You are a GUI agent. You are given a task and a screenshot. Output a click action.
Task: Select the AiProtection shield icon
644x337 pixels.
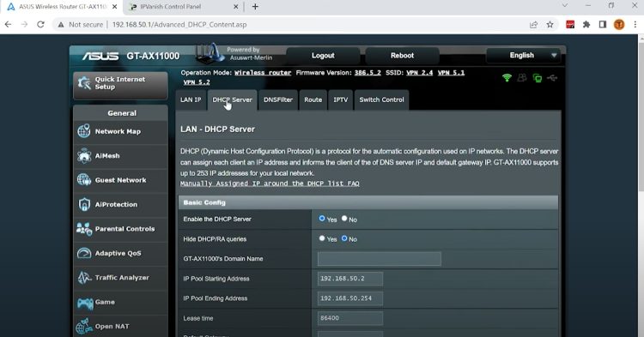click(x=84, y=204)
